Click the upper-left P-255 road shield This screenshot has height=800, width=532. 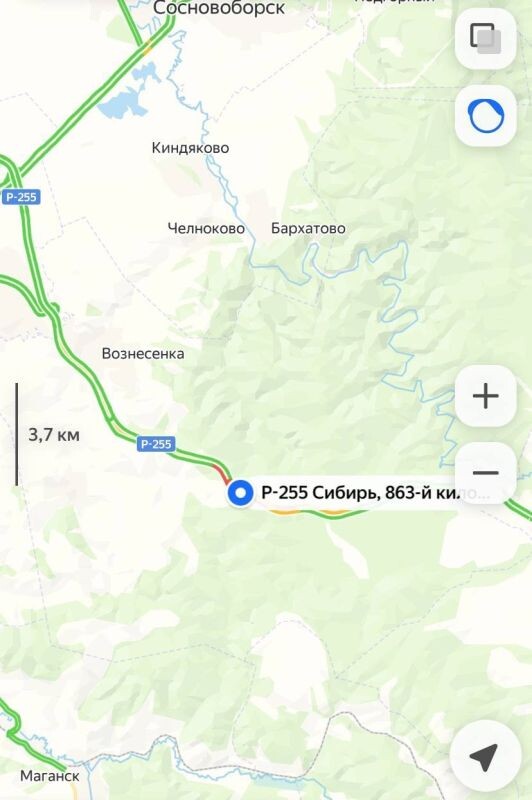[21, 197]
